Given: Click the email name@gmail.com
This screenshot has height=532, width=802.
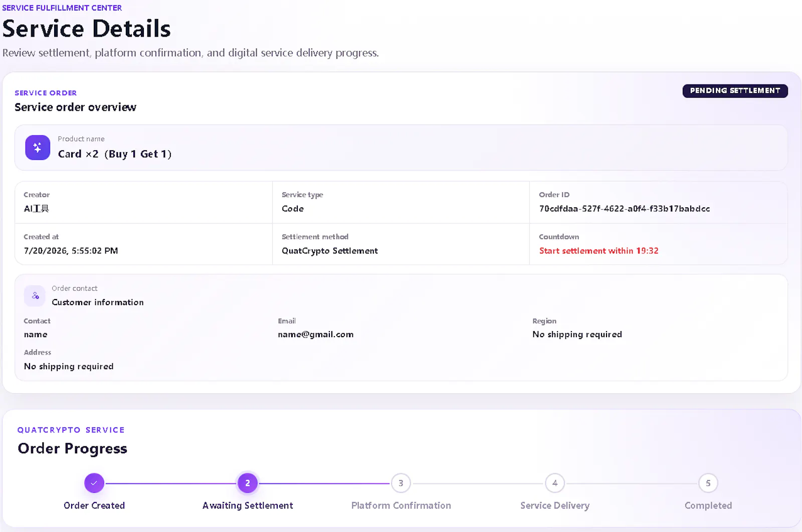Looking at the screenshot, I should [316, 334].
